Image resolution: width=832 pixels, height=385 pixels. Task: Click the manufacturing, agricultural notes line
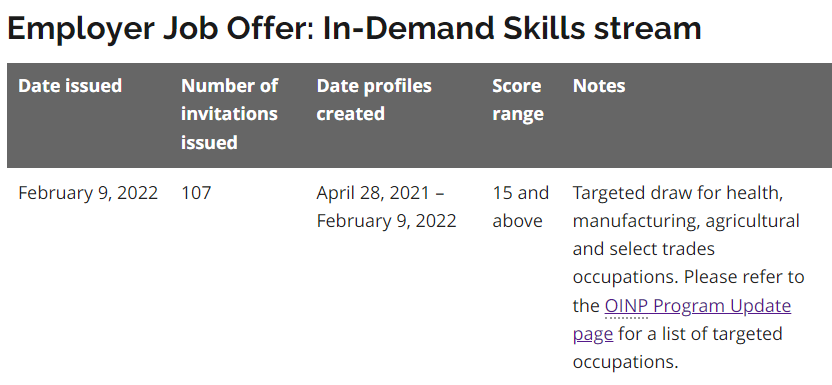click(686, 221)
